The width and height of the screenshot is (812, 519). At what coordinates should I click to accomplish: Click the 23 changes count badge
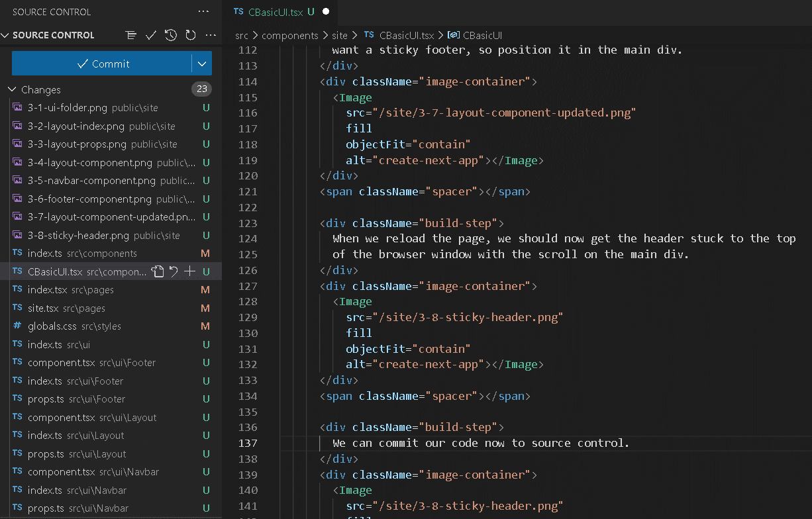click(201, 89)
